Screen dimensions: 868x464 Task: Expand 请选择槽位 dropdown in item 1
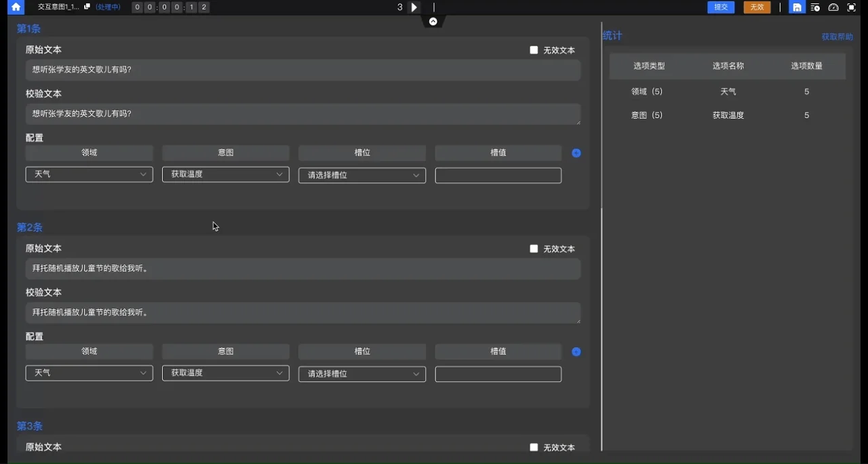click(362, 176)
